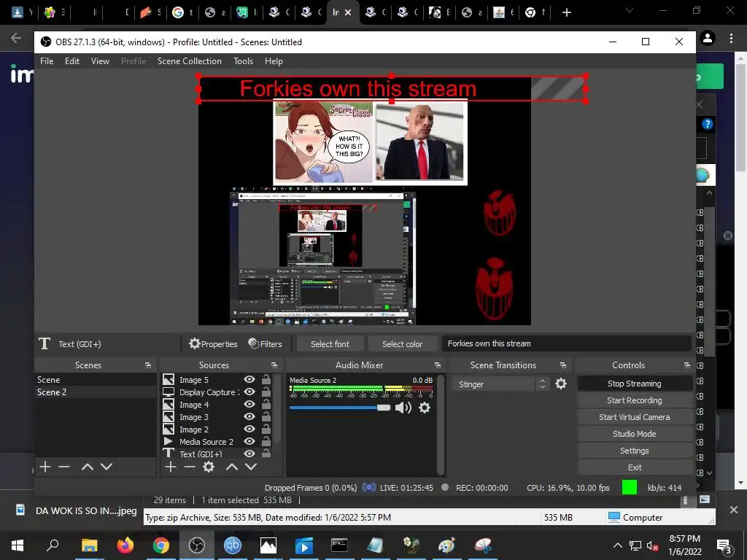The height and width of the screenshot is (560, 747).
Task: Open the File menu
Action: click(x=47, y=61)
